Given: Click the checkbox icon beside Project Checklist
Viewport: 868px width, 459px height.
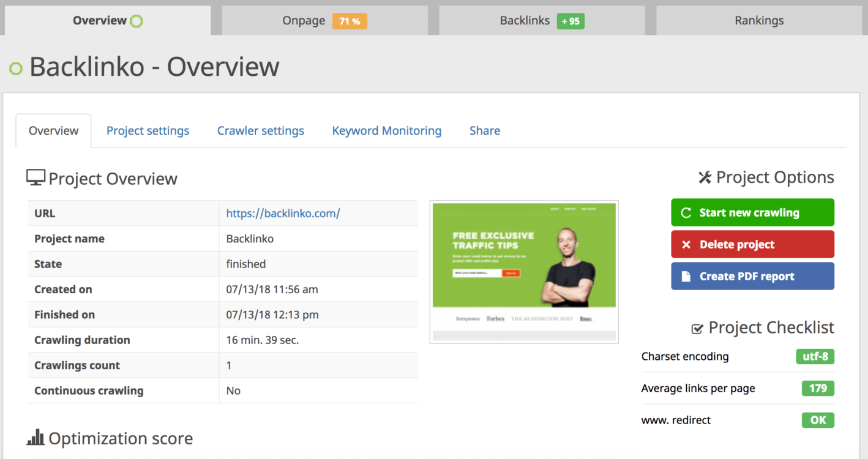Looking at the screenshot, I should click(697, 329).
